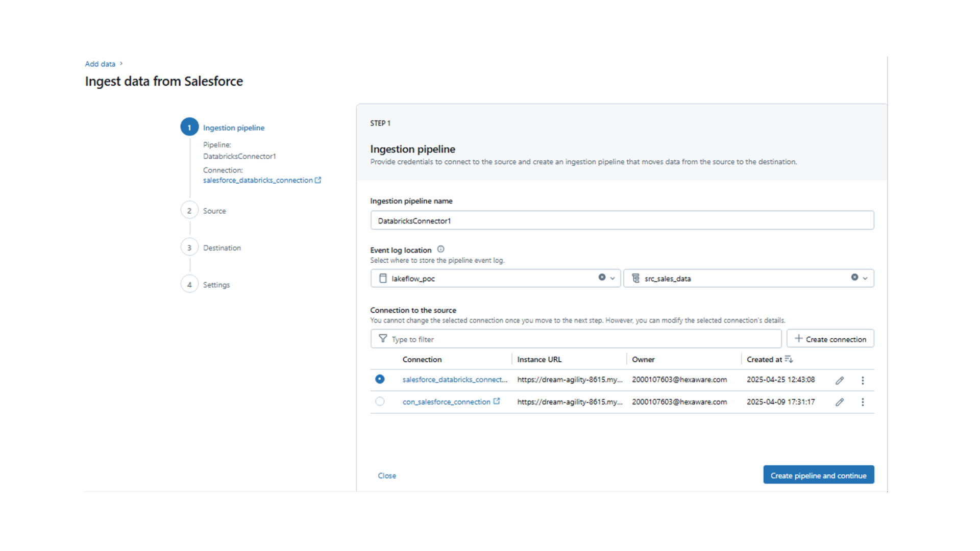Click Create pipeline and continue
The height and width of the screenshot is (551, 980).
point(819,475)
